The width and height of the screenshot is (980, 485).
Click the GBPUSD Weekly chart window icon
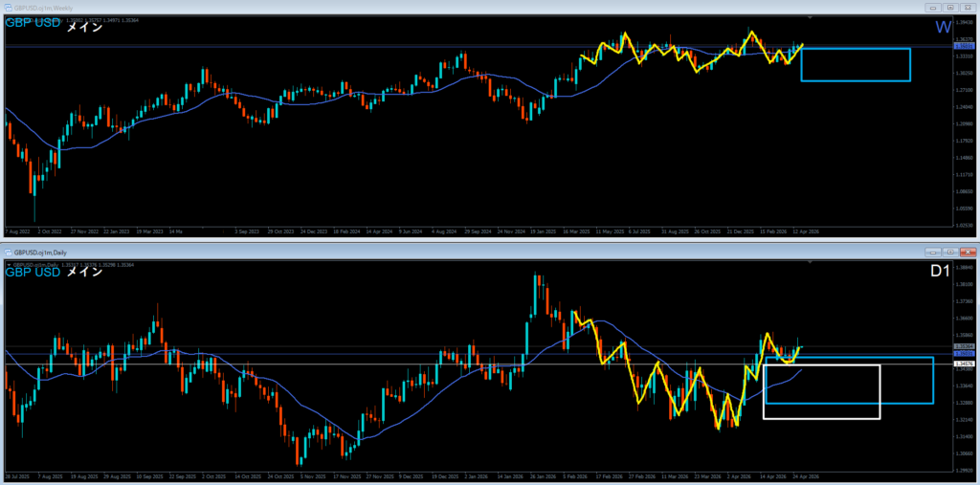click(x=9, y=10)
